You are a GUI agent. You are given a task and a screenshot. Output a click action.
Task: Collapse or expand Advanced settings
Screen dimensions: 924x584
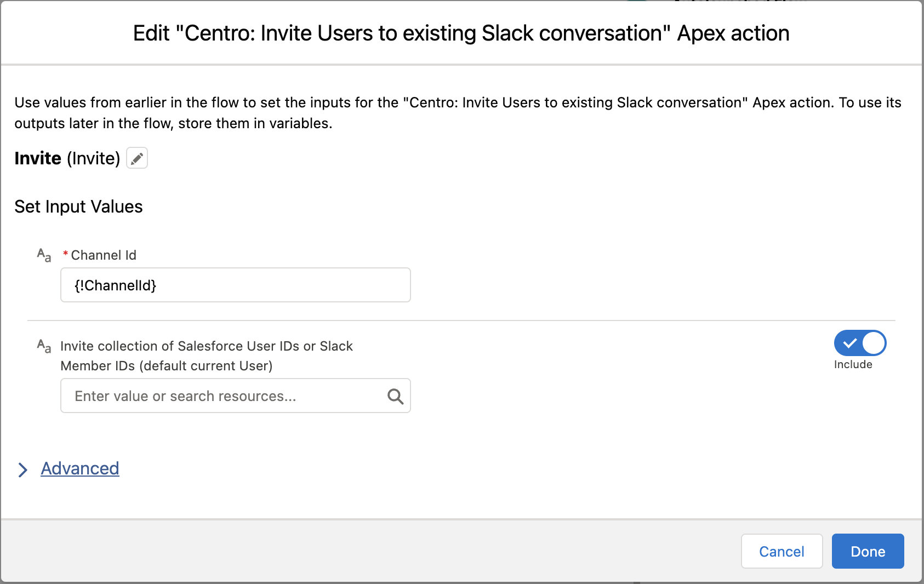click(80, 468)
